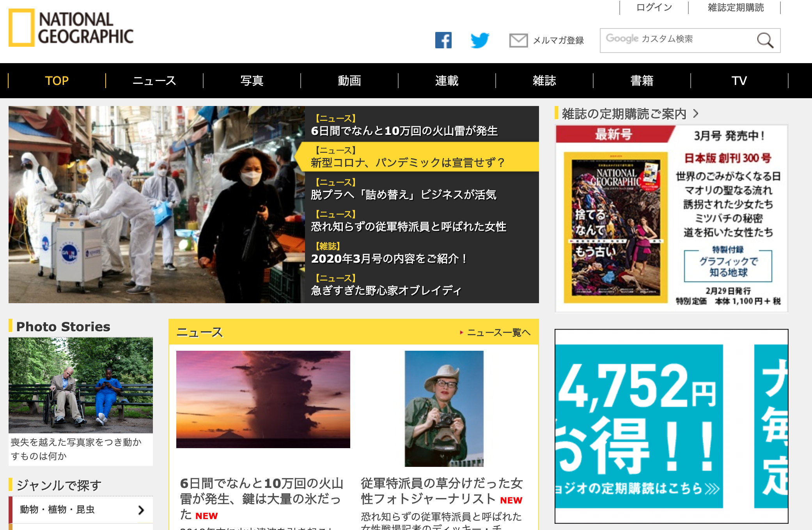The width and height of the screenshot is (812, 530).
Task: Open article 従軍特派員の草分けだった女性フォトジャーナリスト
Action: click(441, 491)
